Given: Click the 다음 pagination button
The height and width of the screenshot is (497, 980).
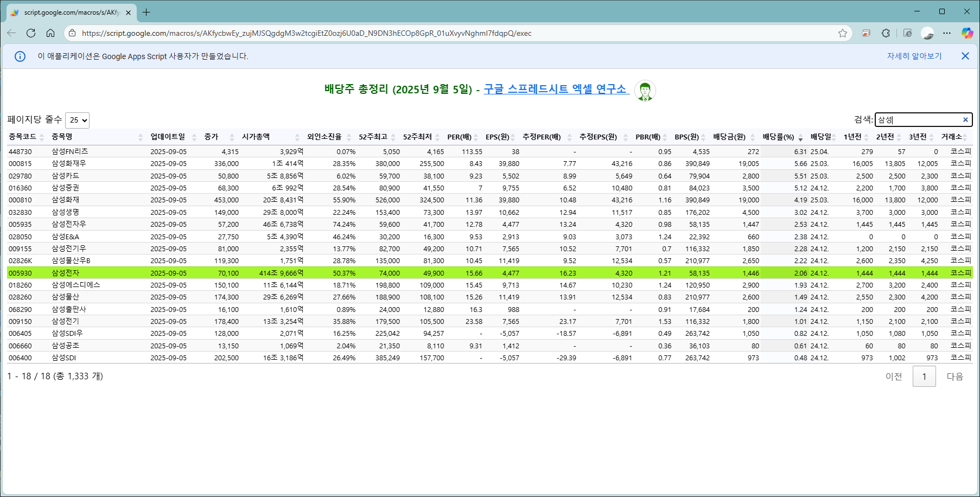Looking at the screenshot, I should (x=955, y=377).
